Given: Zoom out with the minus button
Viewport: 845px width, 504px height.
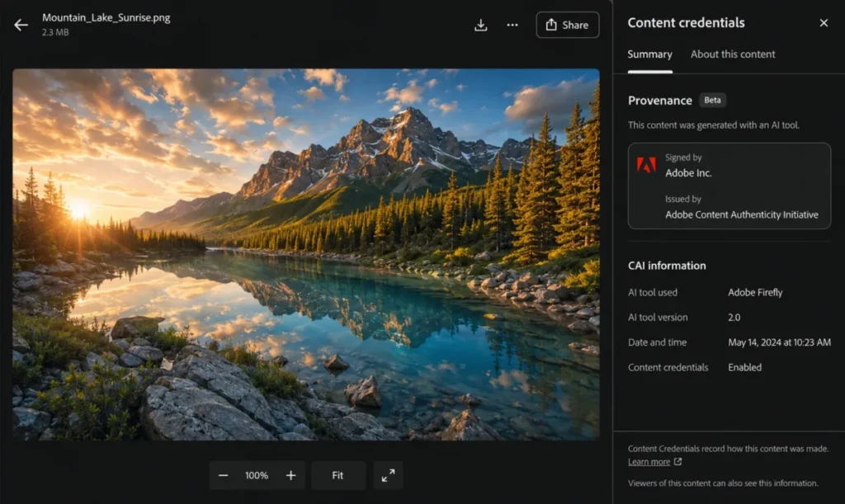Looking at the screenshot, I should 223,475.
